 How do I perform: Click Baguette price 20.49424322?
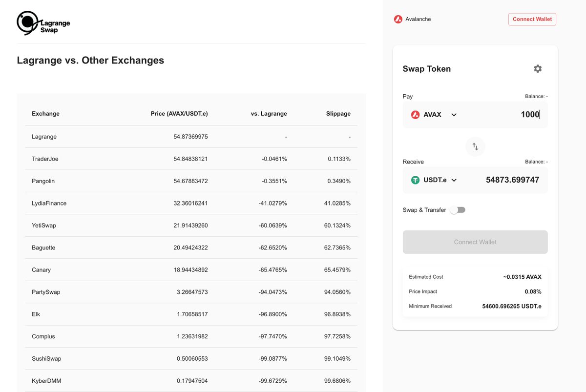[190, 248]
